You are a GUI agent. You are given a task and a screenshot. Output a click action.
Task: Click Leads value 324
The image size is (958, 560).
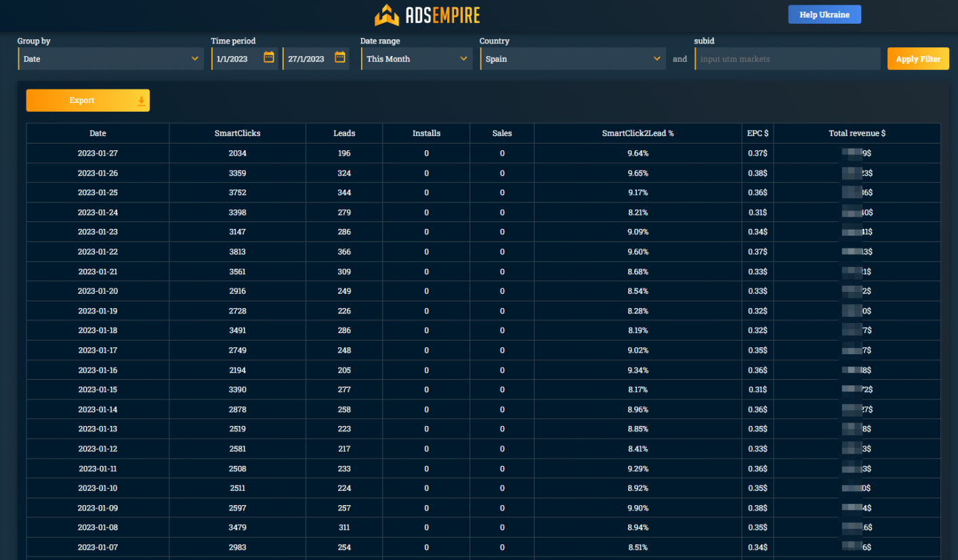[344, 173]
